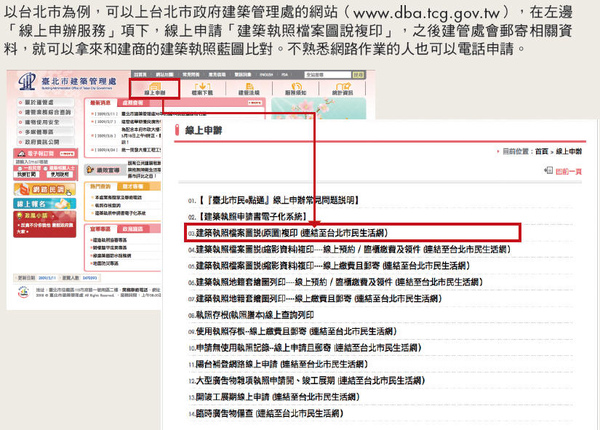Image resolution: width=600 pixels, height=430 pixels.
Task: Open 建管業務綜合查詢 in left menu
Action: click(x=46, y=112)
